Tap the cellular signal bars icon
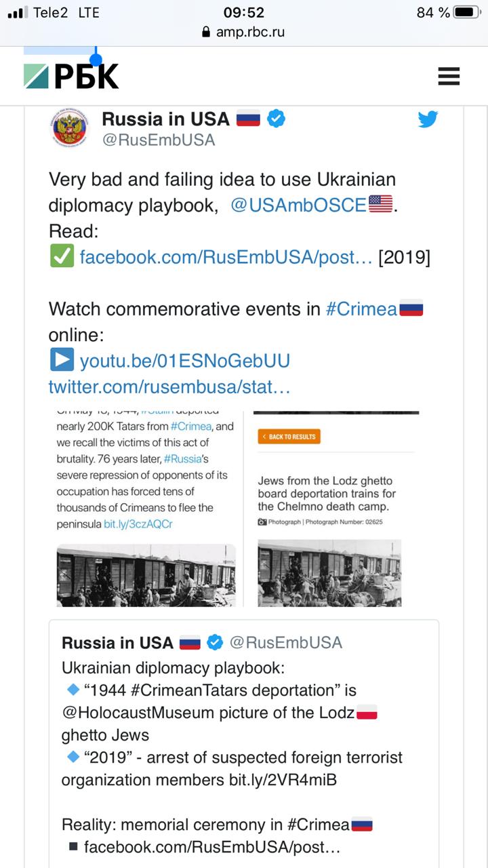Viewport: 488px width, 868px height. pos(18,12)
